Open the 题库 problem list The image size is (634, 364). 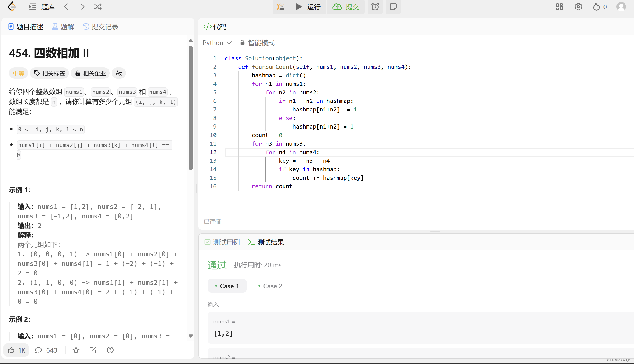(42, 7)
